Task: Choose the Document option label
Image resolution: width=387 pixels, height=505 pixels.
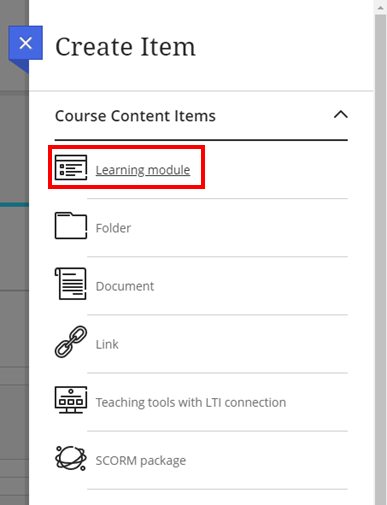Action: (125, 286)
